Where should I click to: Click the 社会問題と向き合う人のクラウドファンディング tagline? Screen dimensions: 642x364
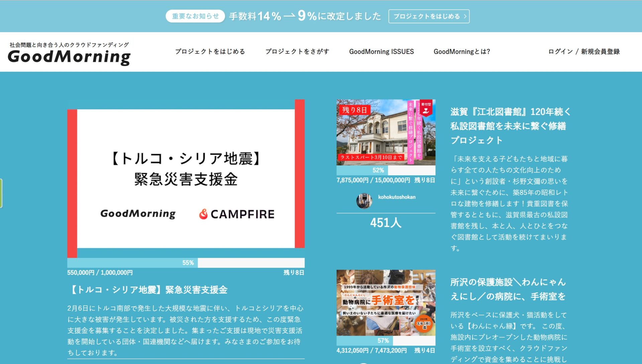pyautogui.click(x=69, y=45)
